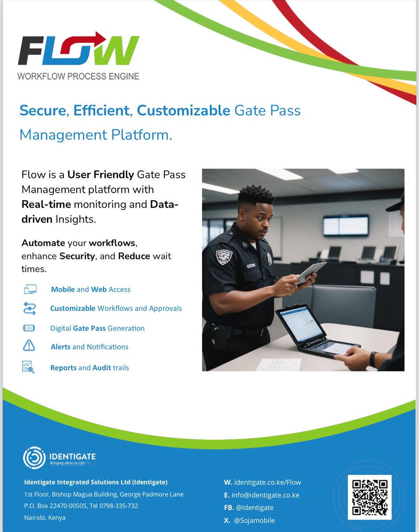Click the 'Nairobi, Kenya' text

click(x=44, y=518)
